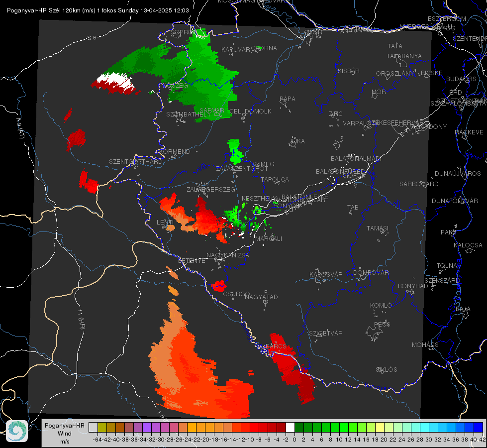This screenshot has width=487, height=448.
Task: Click the KOMLÓ city label
Action: coord(381,306)
